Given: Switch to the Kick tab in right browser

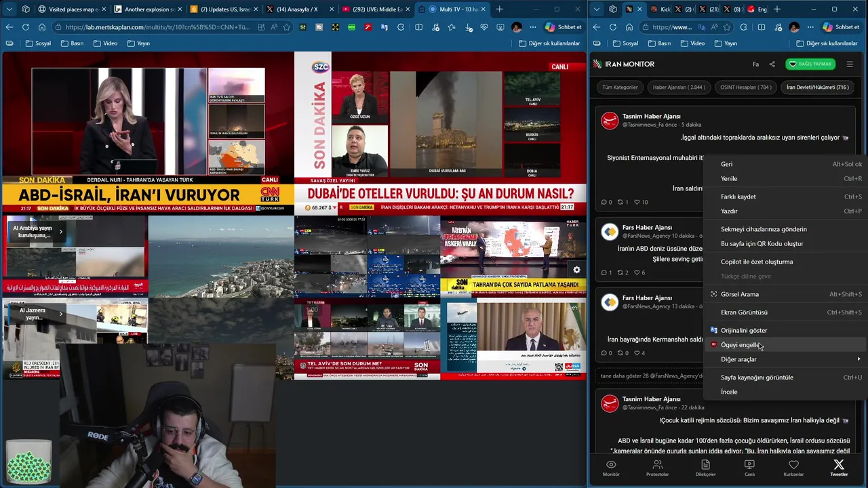Looking at the screenshot, I should (x=659, y=9).
